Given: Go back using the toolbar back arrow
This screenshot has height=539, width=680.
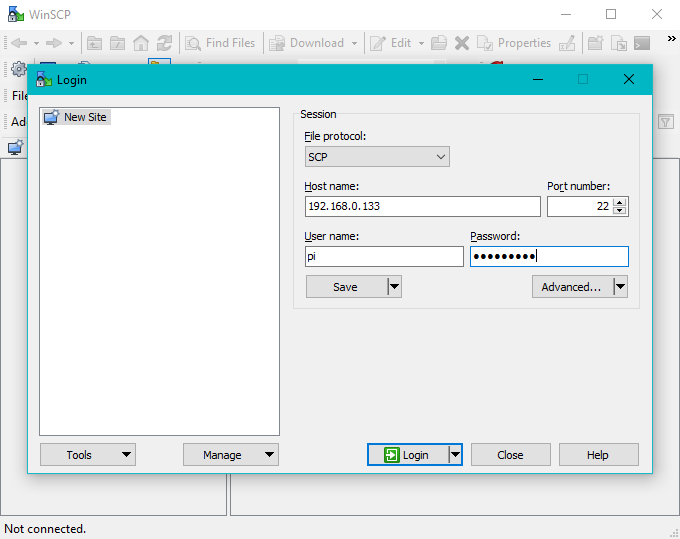Looking at the screenshot, I should (x=19, y=43).
